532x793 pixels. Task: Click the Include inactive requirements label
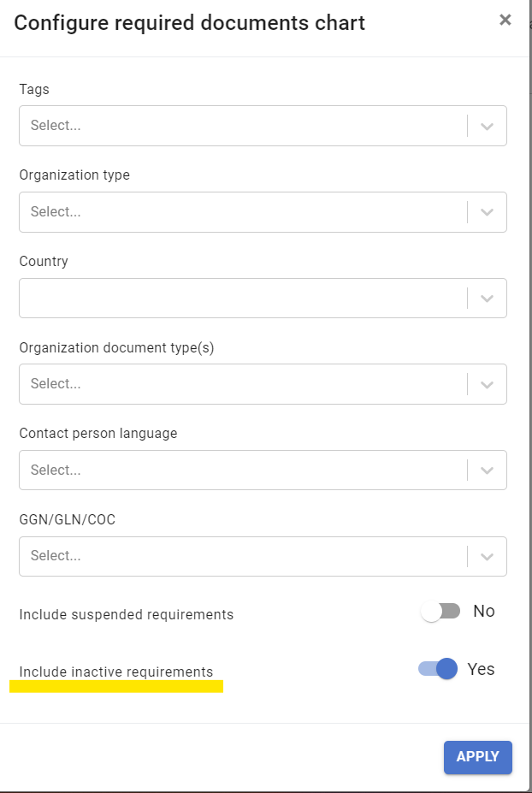tap(116, 672)
